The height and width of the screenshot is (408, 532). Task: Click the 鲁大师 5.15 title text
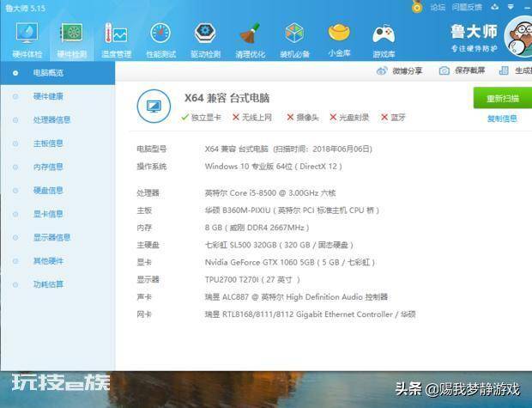(25, 8)
